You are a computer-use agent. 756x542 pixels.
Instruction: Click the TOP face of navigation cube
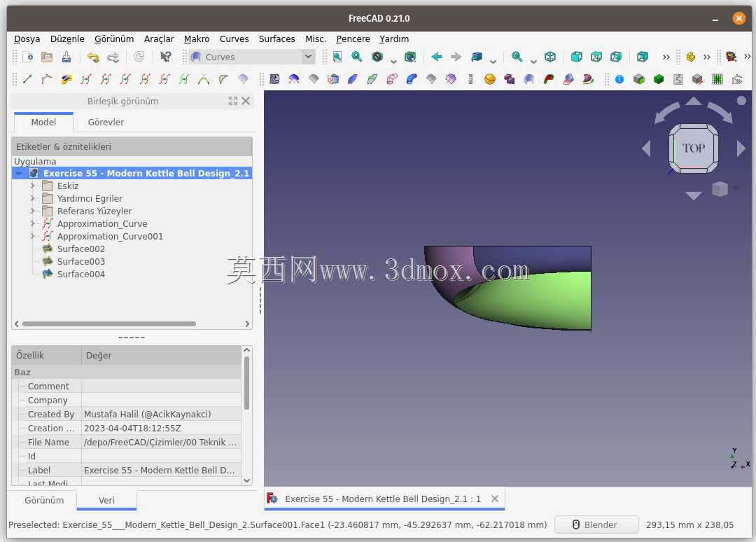point(694,148)
